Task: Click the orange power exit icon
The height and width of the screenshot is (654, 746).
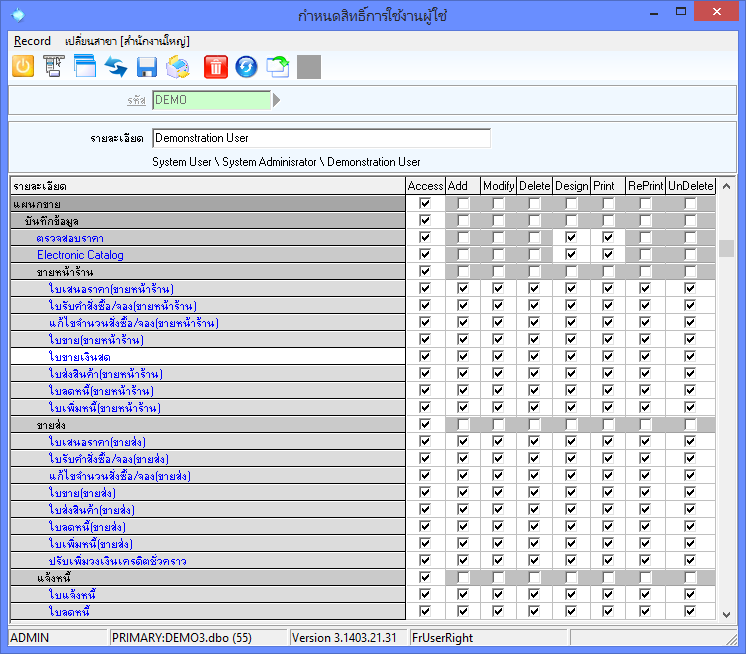Action: pos(23,67)
